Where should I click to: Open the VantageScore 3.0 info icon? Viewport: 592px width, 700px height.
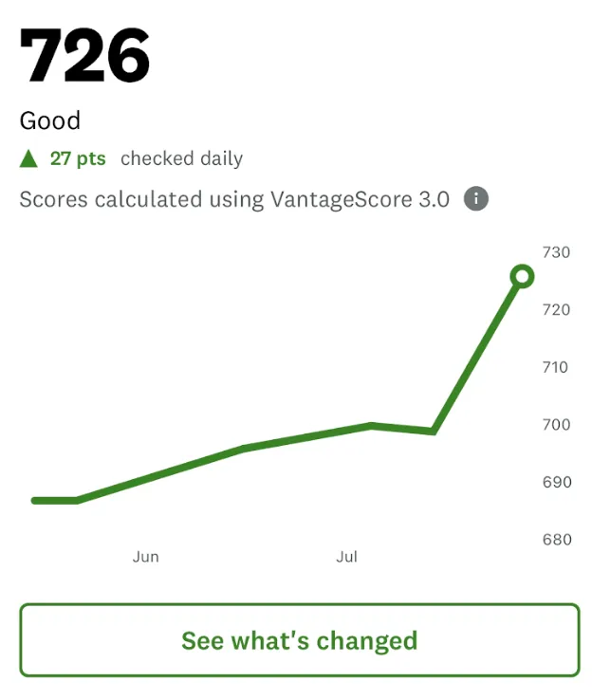tap(476, 198)
